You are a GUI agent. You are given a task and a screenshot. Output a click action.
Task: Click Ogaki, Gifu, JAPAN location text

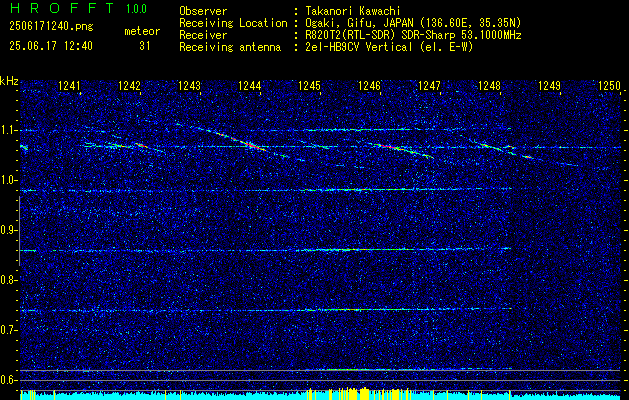[x=413, y=23]
